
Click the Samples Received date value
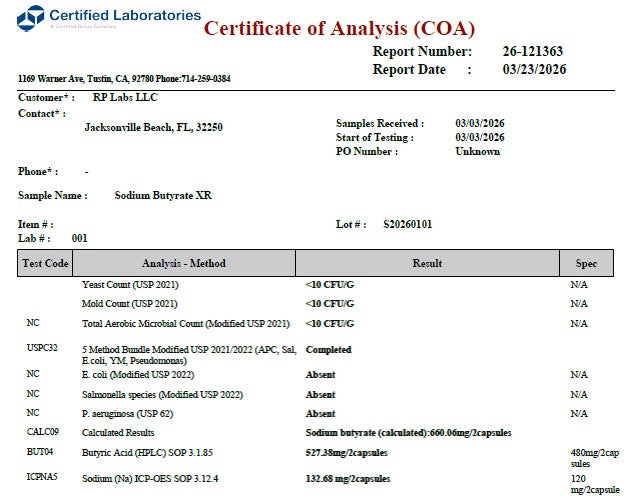point(479,123)
